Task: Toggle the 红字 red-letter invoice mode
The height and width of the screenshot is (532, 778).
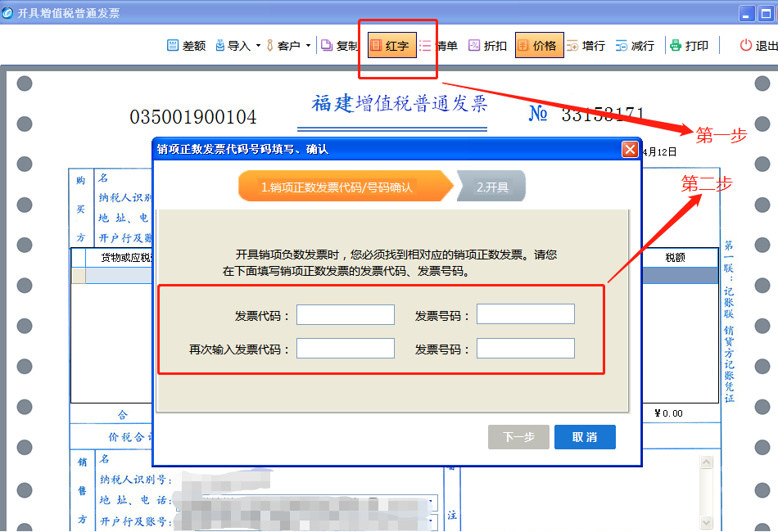Action: coord(392,46)
